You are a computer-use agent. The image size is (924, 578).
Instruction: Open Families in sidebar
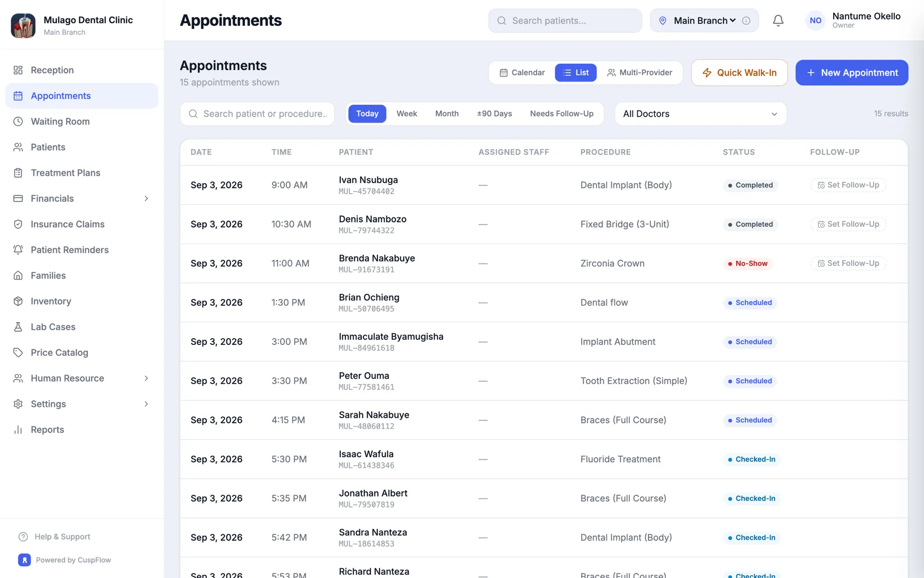(x=82, y=275)
